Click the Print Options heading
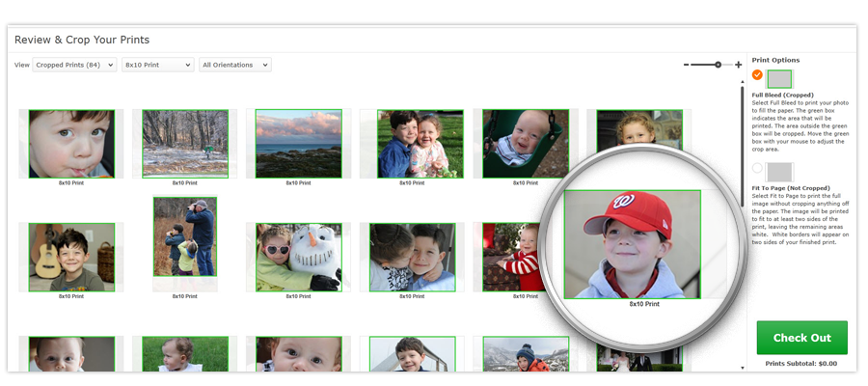 (775, 60)
